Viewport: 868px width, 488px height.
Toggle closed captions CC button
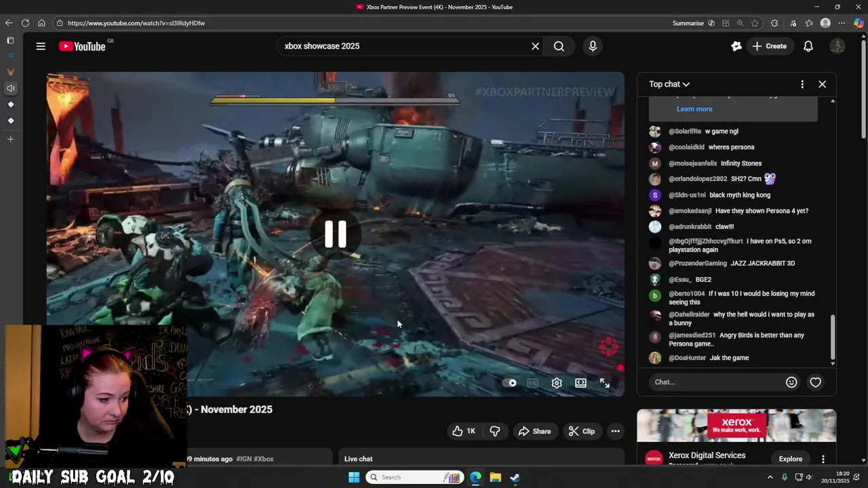tap(533, 383)
